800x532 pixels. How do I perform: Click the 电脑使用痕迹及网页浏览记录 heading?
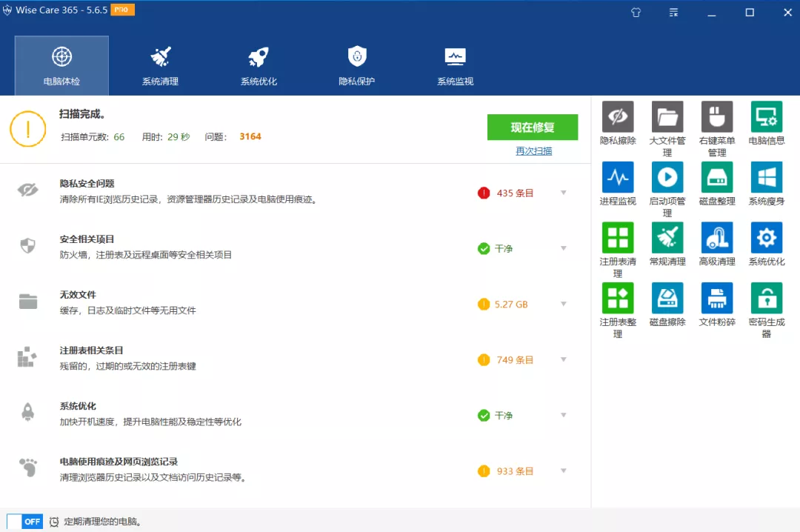click(x=119, y=462)
